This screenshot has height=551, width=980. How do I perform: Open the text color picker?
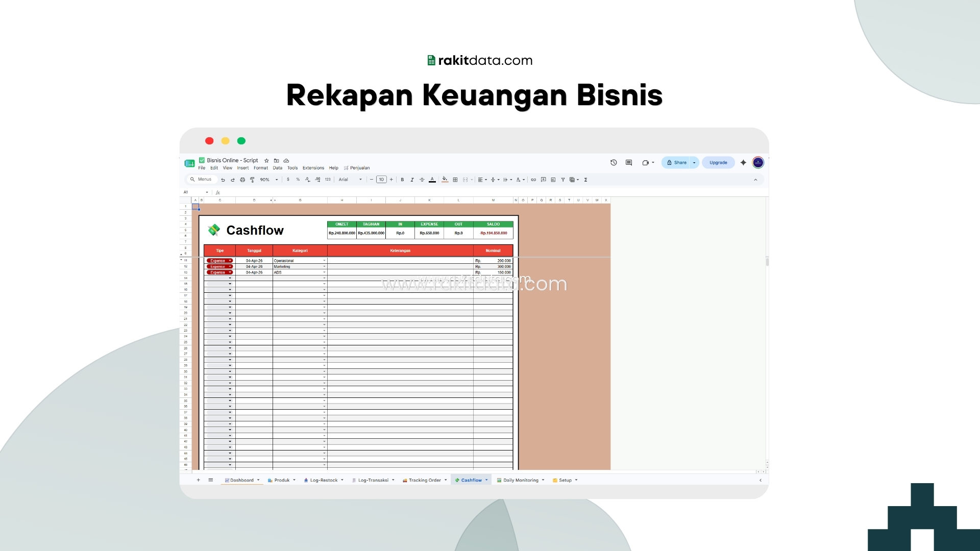[x=432, y=180]
